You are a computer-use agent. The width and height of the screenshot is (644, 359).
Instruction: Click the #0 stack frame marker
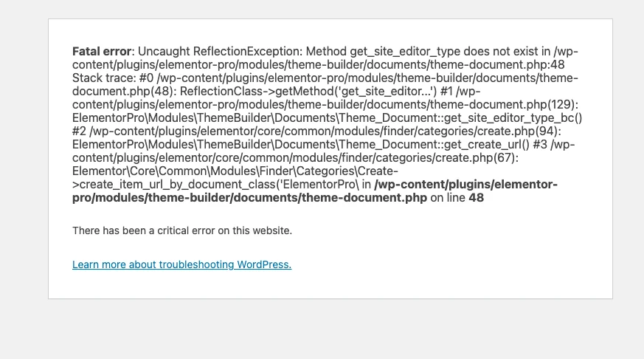(x=146, y=78)
